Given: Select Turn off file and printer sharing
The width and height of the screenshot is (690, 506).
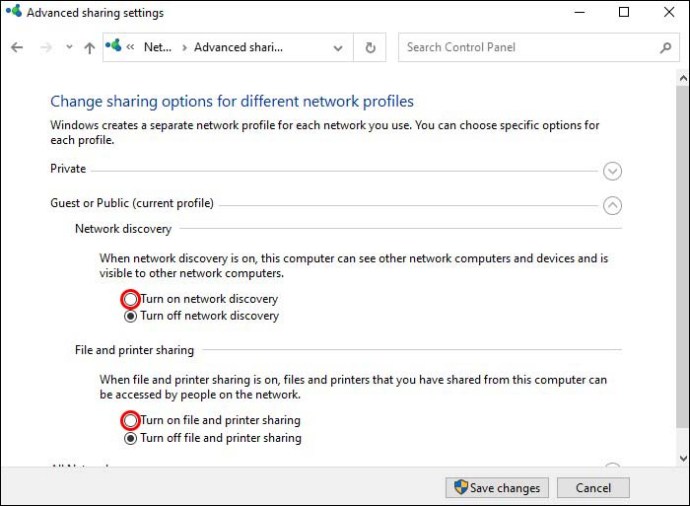Looking at the screenshot, I should coord(130,438).
